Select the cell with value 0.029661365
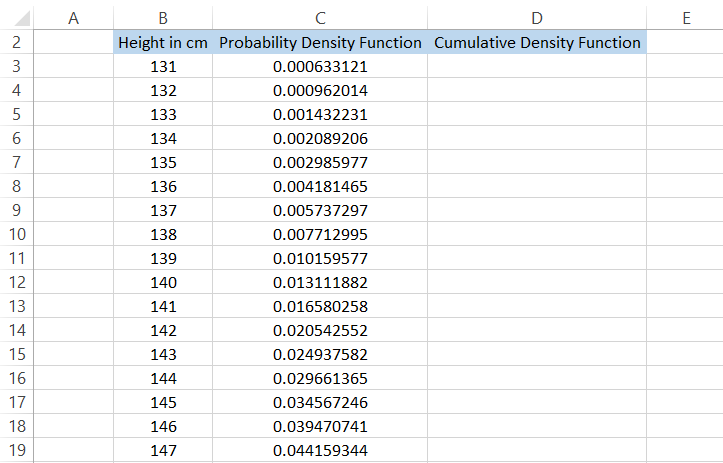This screenshot has height=463, width=723. (x=320, y=378)
